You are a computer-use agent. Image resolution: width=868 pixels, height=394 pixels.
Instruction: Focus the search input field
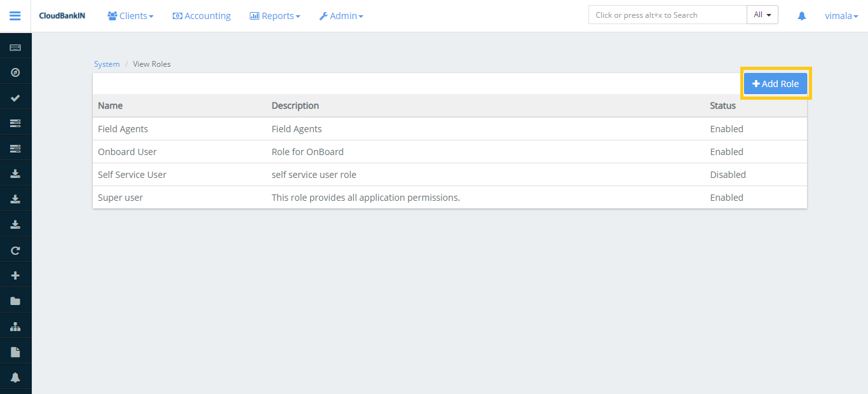pos(667,15)
